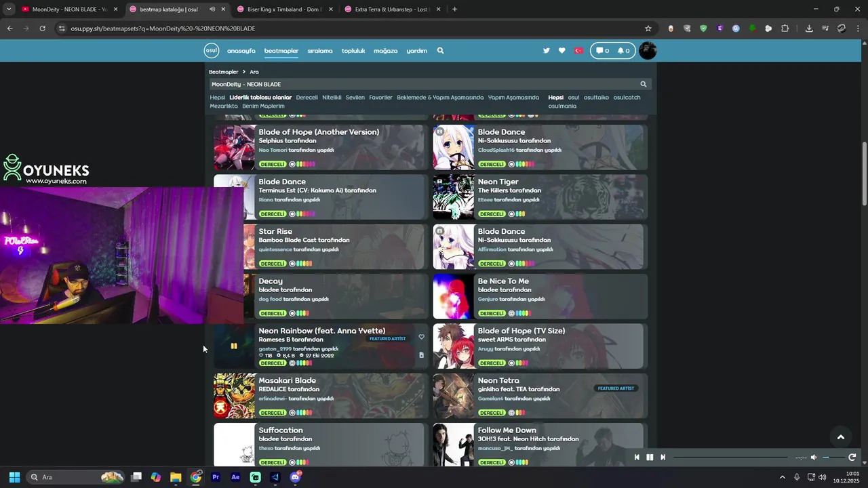This screenshot has height=488, width=868.
Task: Open the user avatar menu
Action: [648, 51]
